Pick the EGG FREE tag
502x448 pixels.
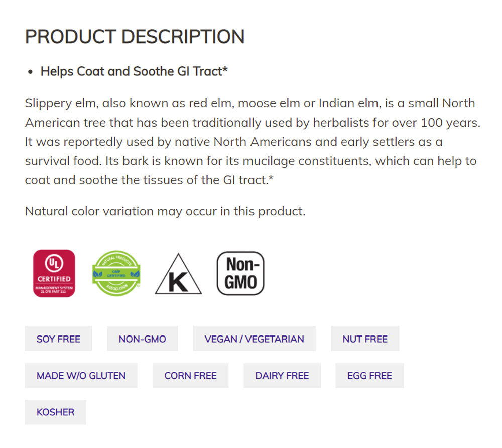click(369, 376)
